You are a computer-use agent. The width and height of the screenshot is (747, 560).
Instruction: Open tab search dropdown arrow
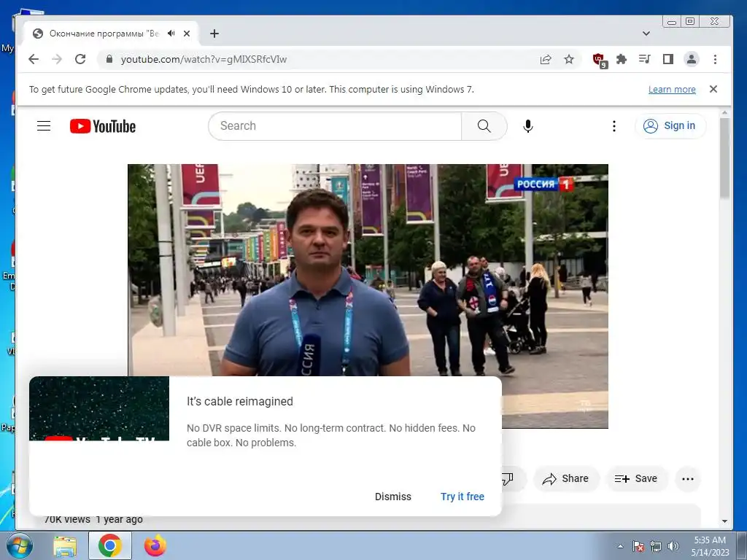pyautogui.click(x=646, y=34)
